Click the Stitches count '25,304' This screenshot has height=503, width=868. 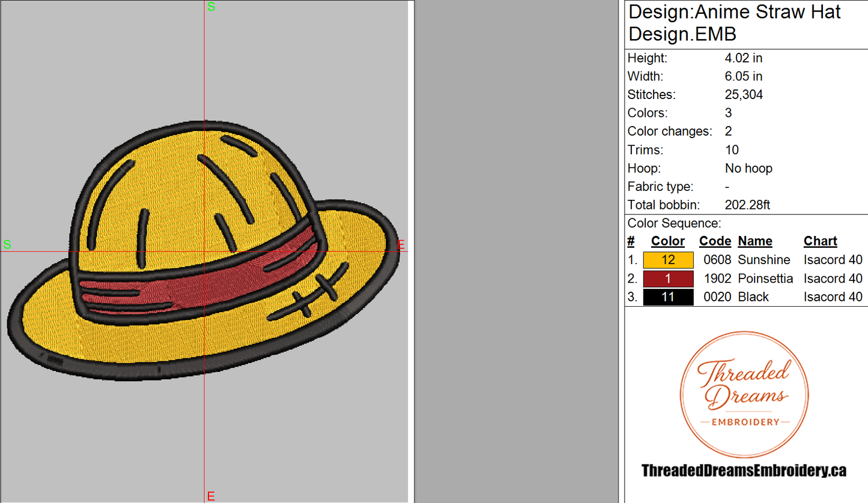[x=744, y=95]
